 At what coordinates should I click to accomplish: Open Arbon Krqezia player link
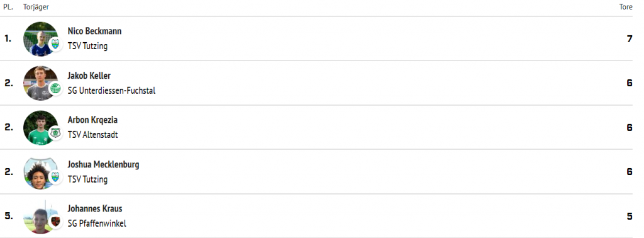coord(92,120)
